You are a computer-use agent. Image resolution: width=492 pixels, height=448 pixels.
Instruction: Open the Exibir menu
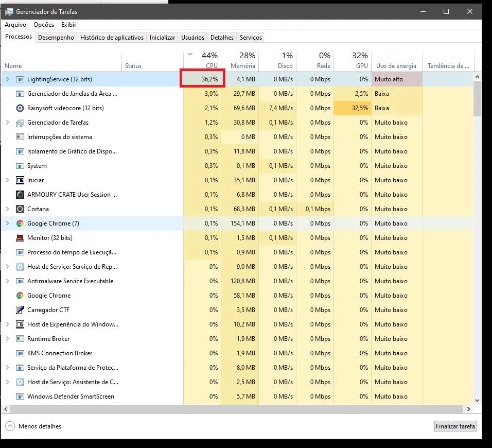69,25
